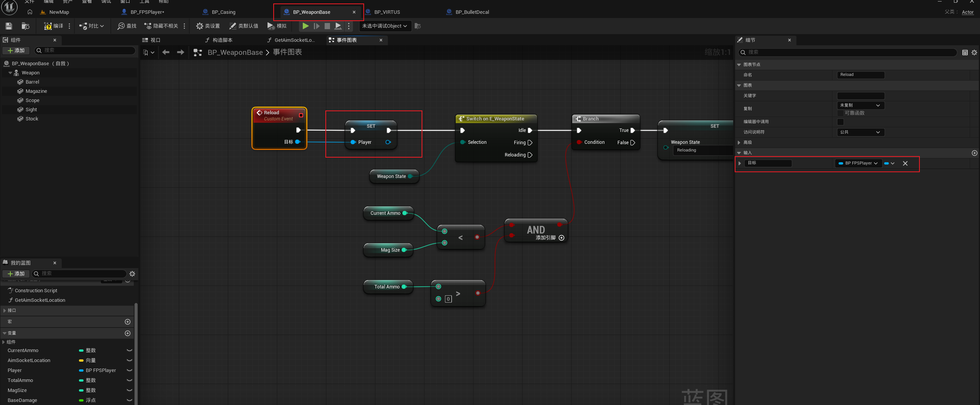Collapse the Weapon component tree node
The height and width of the screenshot is (405, 980).
point(10,73)
